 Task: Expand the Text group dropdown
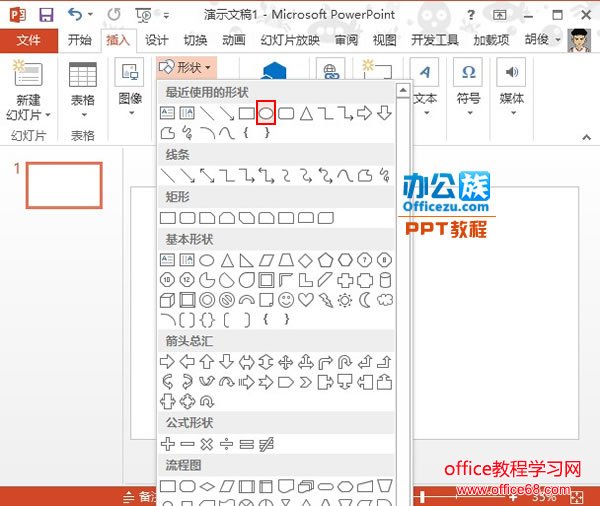(426, 113)
